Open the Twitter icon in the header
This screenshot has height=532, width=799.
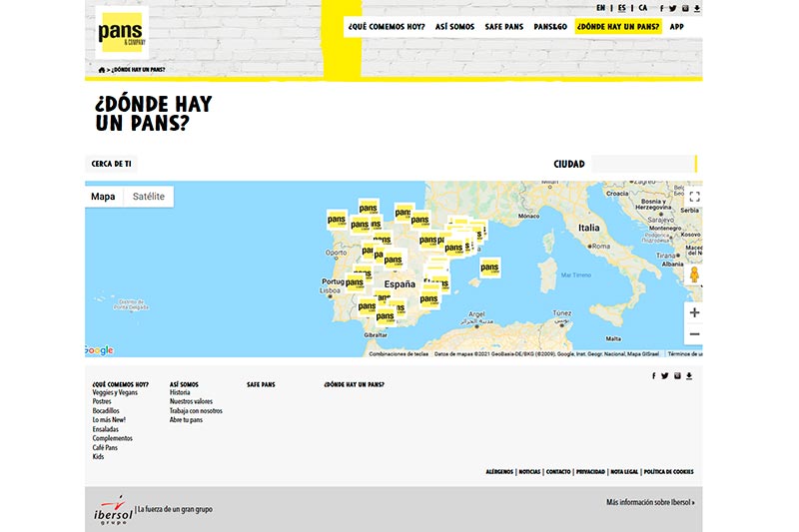pos(673,8)
